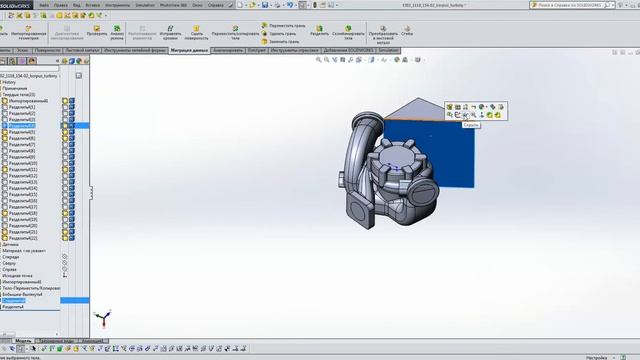Open the Undo dropdown arrow

tap(296, 5)
